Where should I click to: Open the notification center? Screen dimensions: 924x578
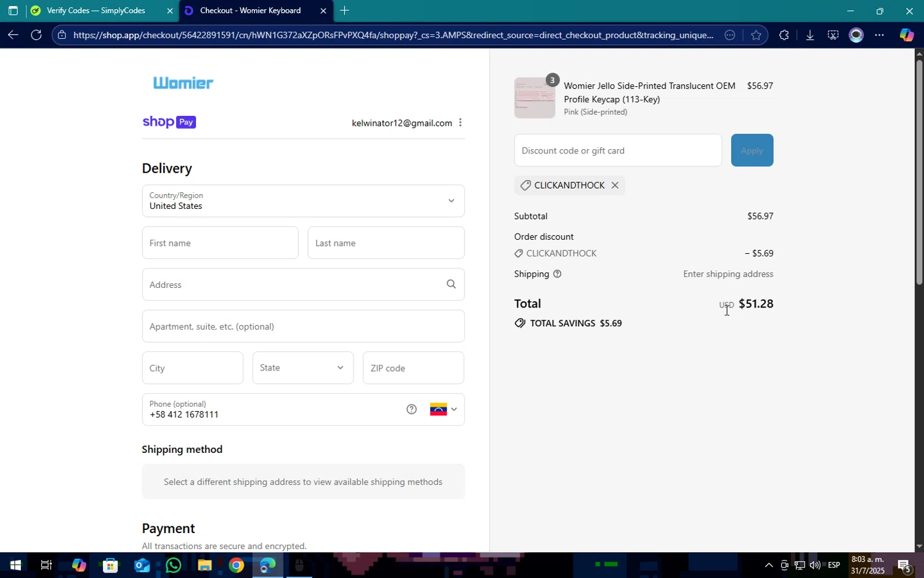tap(904, 565)
